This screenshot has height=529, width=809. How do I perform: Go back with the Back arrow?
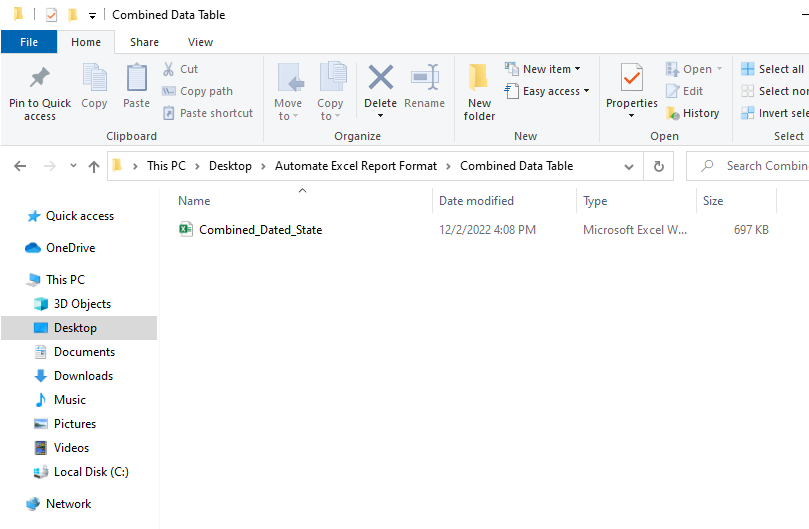(20, 166)
